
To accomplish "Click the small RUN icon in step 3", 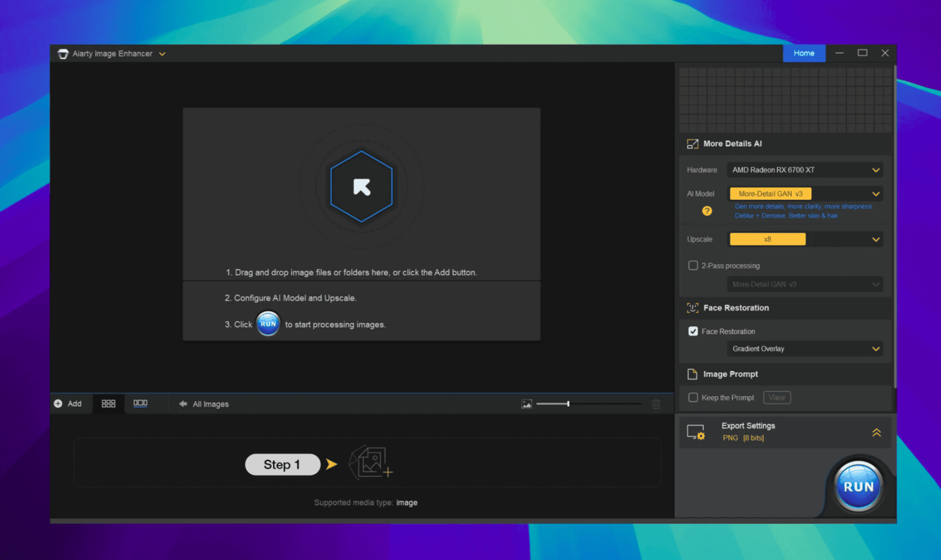I will click(x=268, y=323).
